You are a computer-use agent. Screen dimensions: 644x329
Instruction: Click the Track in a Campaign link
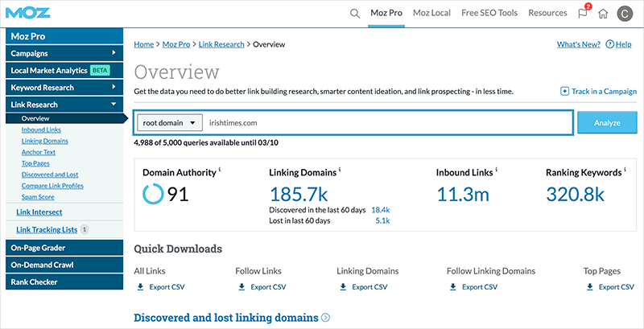pos(604,92)
